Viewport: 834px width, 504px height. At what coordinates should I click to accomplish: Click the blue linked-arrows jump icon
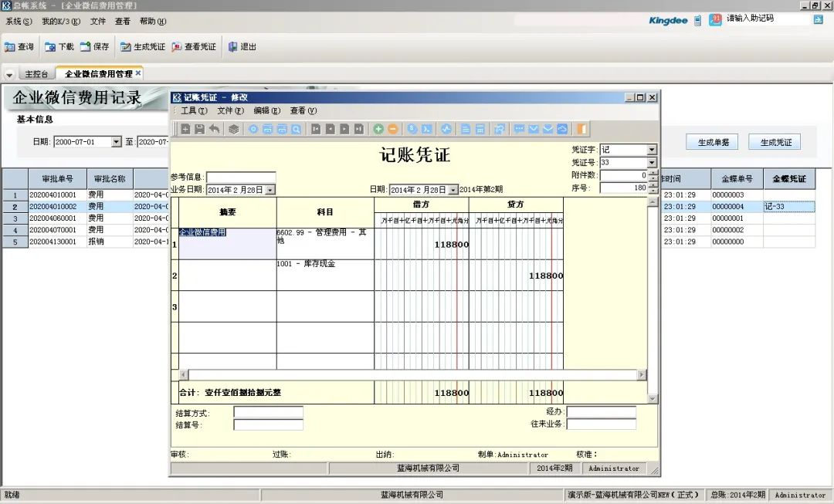500,129
